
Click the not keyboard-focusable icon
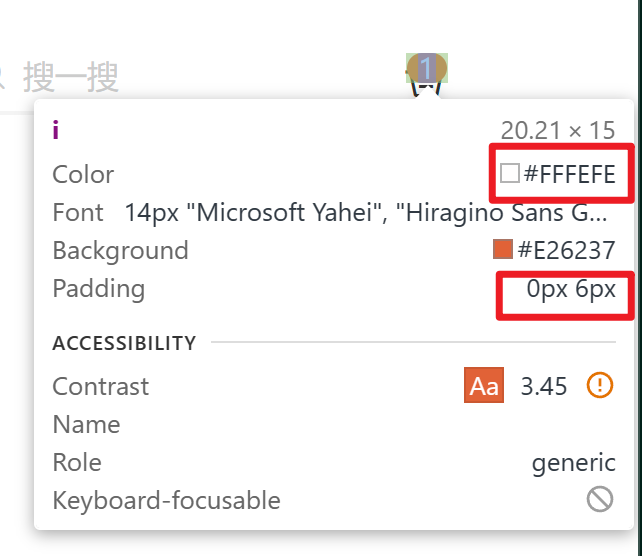599,499
